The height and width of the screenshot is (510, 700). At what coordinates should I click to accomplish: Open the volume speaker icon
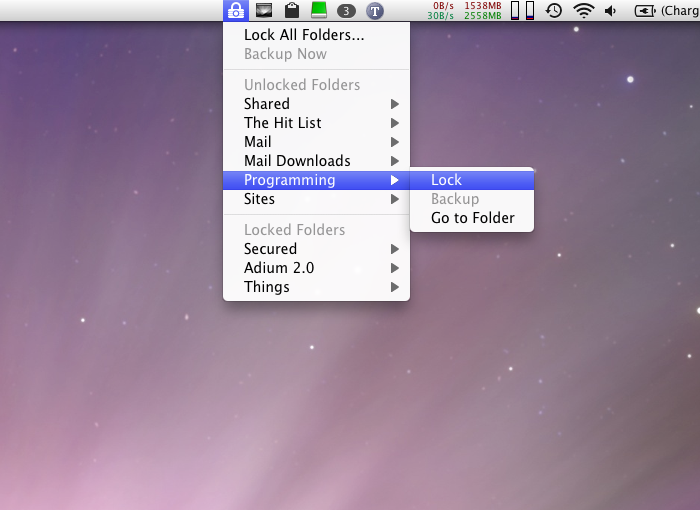(610, 11)
